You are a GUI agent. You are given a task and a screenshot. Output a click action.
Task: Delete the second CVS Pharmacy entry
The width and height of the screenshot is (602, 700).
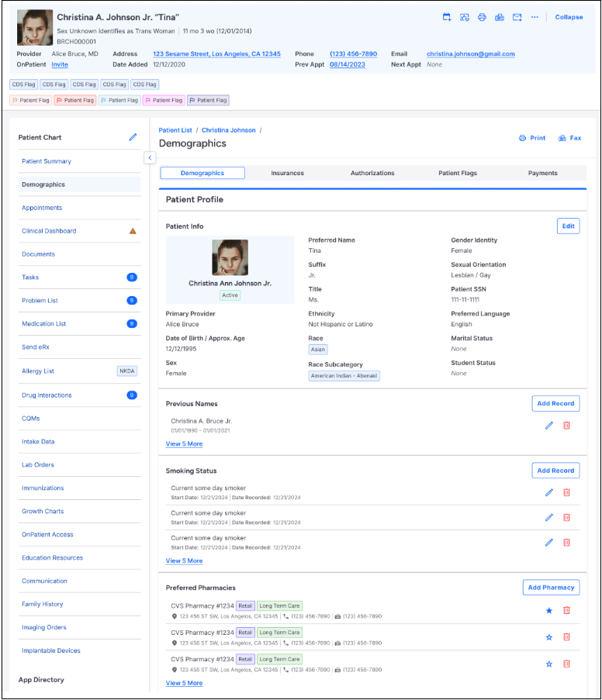point(566,637)
